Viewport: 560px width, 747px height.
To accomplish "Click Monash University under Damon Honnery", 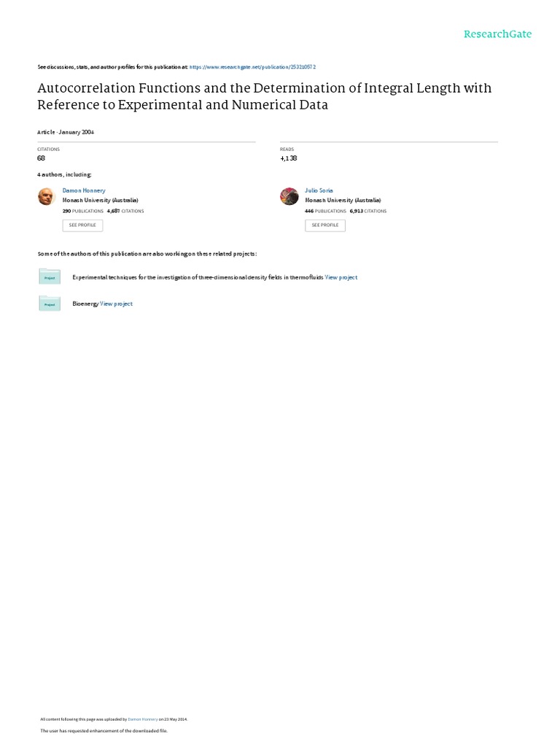I will [101, 200].
